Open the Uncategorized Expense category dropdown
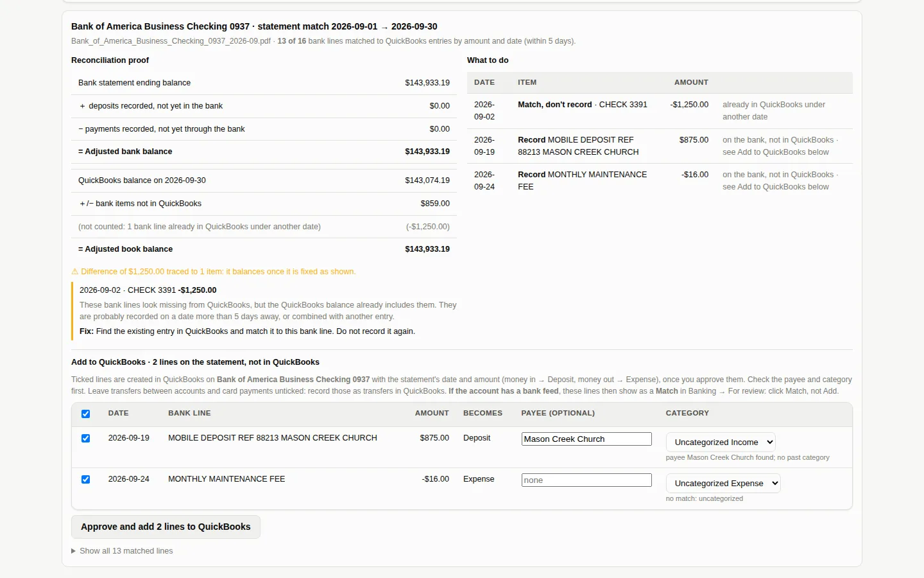 coord(723,483)
